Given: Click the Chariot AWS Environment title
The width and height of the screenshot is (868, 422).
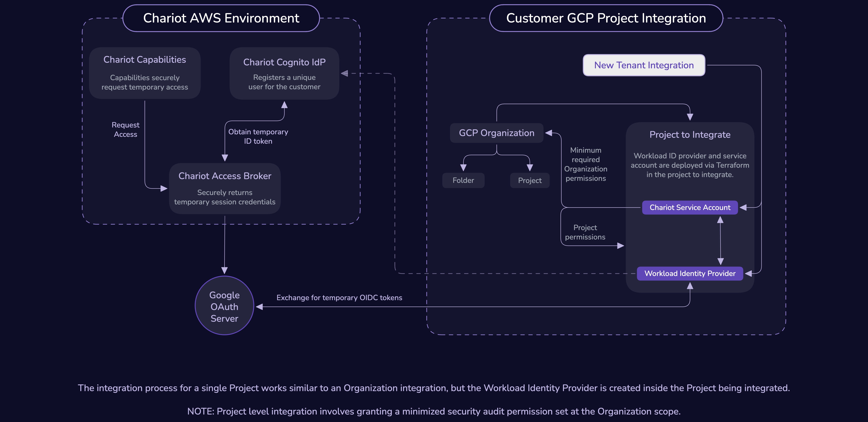Looking at the screenshot, I should point(221,18).
